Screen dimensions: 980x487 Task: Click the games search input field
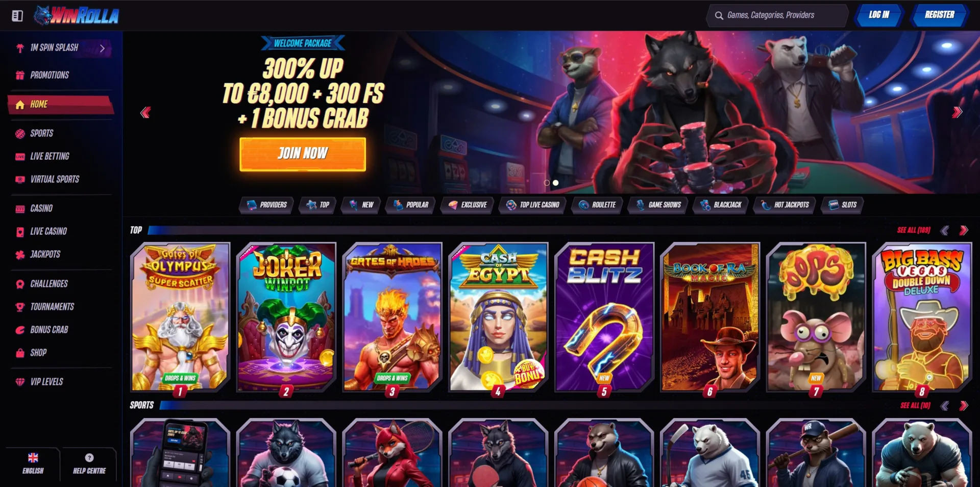777,15
